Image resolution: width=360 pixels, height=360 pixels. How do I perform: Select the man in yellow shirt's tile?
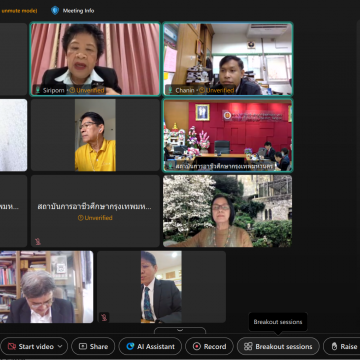(x=95, y=135)
